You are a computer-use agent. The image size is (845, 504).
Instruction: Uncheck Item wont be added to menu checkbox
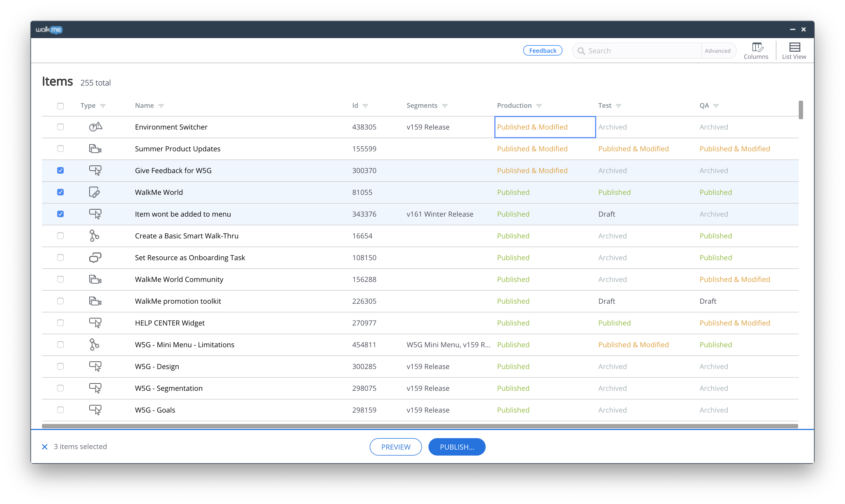[x=60, y=214]
